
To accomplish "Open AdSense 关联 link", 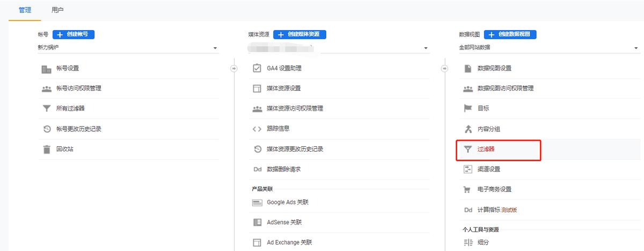I will click(x=284, y=223).
